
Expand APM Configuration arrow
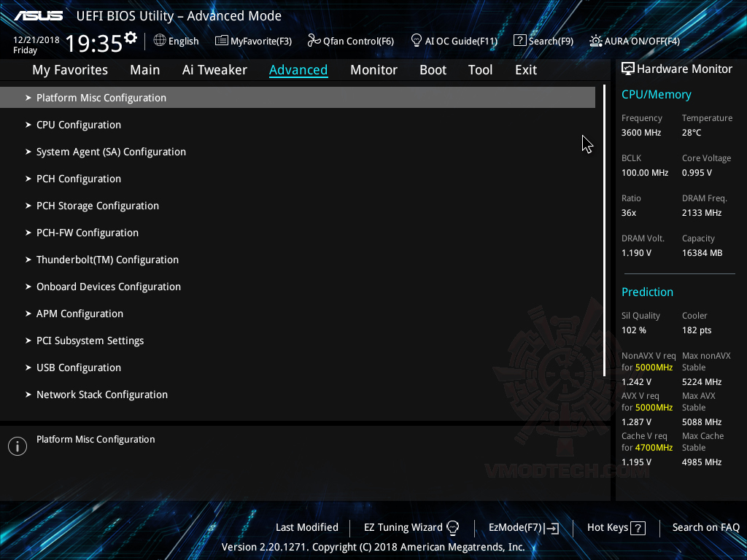coord(28,314)
